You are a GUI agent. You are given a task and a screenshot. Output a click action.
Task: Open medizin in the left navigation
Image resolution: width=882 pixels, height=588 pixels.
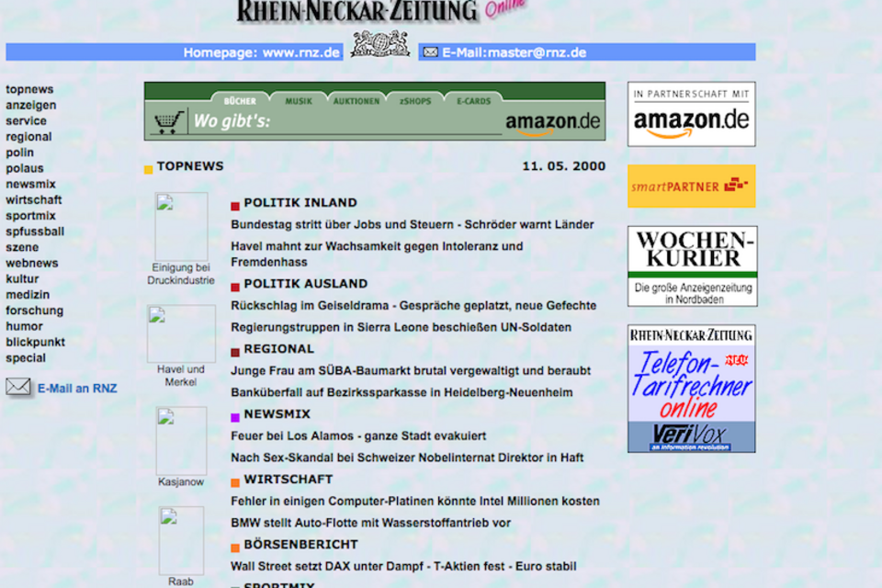click(28, 294)
